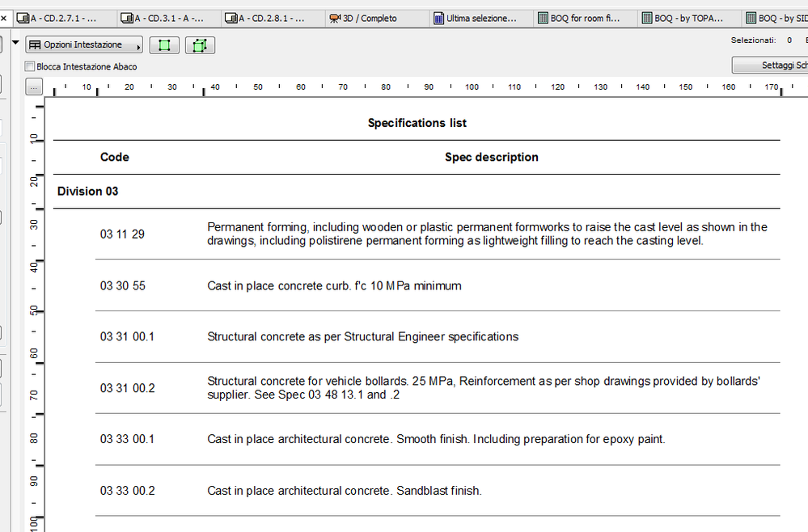
Task: Click the schedule icon on BOQ - by SID tab
Action: pos(751,19)
